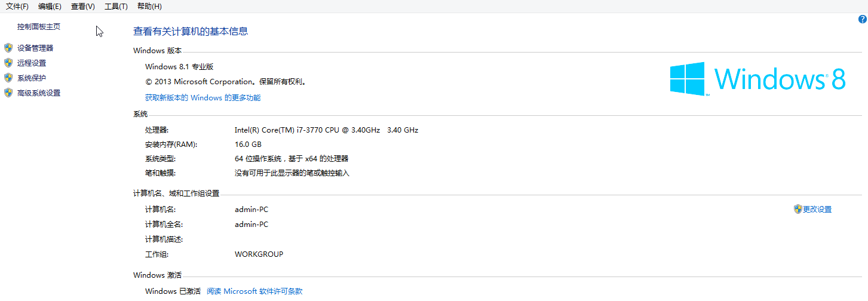This screenshot has height=301, width=868.
Task: Open the 文件(F) menu
Action: (17, 7)
